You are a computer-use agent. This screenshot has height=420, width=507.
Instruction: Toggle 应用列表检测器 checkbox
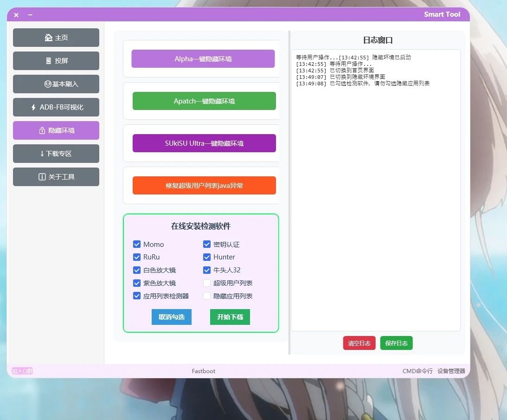137,296
